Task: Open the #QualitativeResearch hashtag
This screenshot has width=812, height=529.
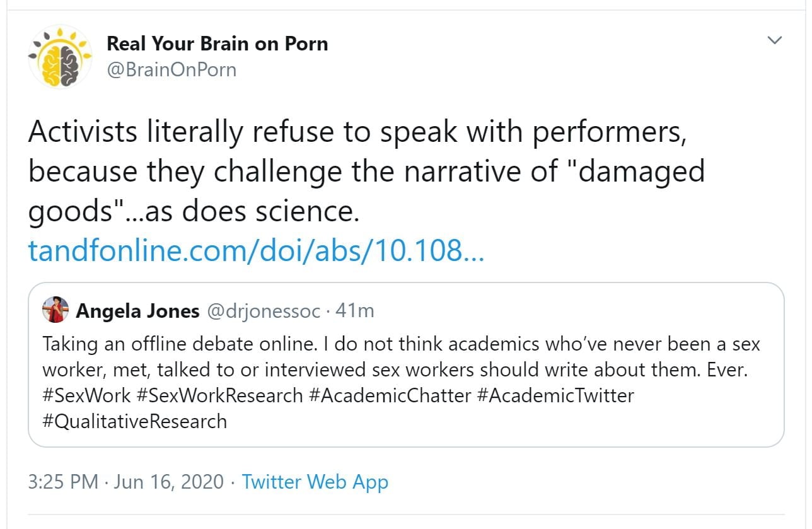Action: click(x=134, y=421)
